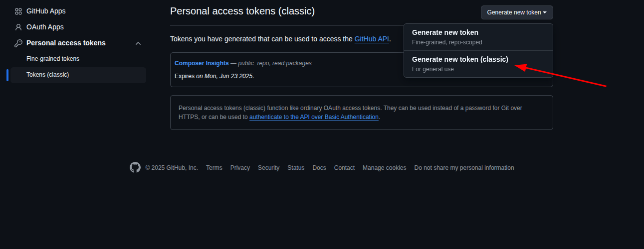The height and width of the screenshot is (249, 644).
Task: Click Do not share my personal information
Action: point(464,168)
